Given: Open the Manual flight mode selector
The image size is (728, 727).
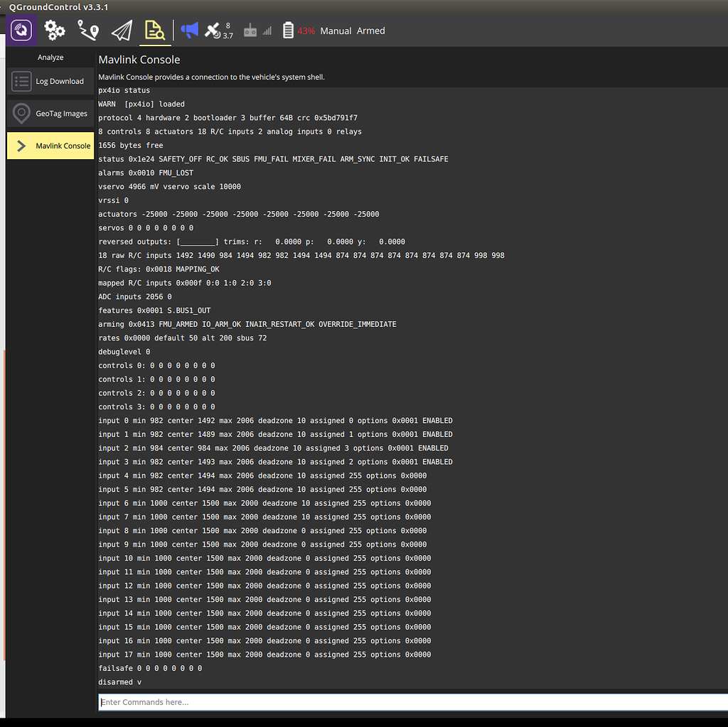Looking at the screenshot, I should 336,31.
